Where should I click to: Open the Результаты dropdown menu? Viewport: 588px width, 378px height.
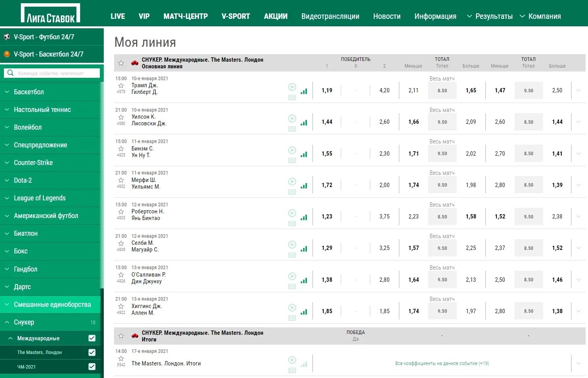(x=490, y=16)
